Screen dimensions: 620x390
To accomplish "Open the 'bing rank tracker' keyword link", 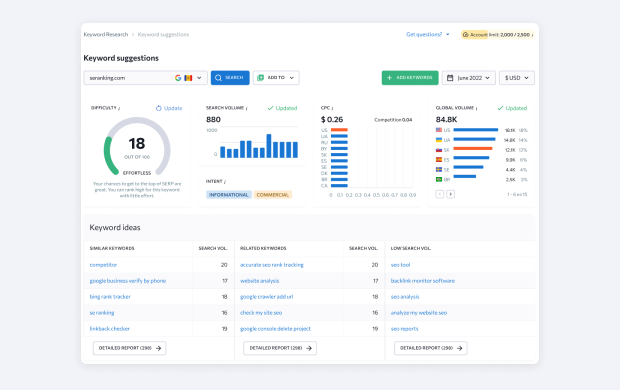I will (110, 297).
